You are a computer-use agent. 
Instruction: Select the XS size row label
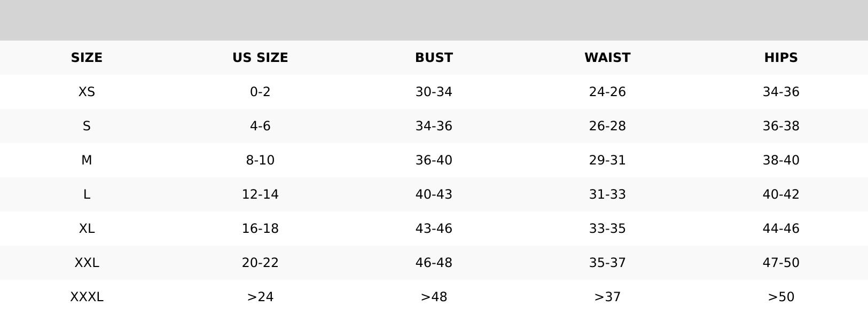point(87,92)
